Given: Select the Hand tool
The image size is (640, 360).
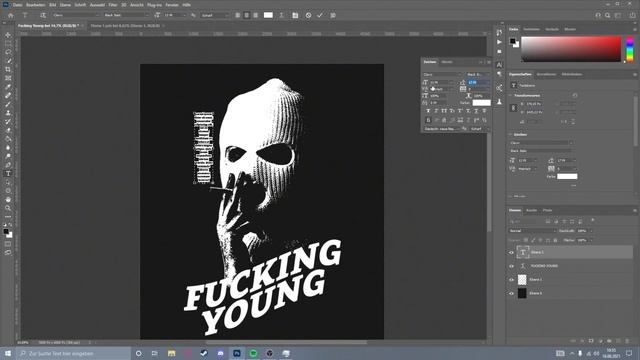Looking at the screenshot, I should point(8,200).
